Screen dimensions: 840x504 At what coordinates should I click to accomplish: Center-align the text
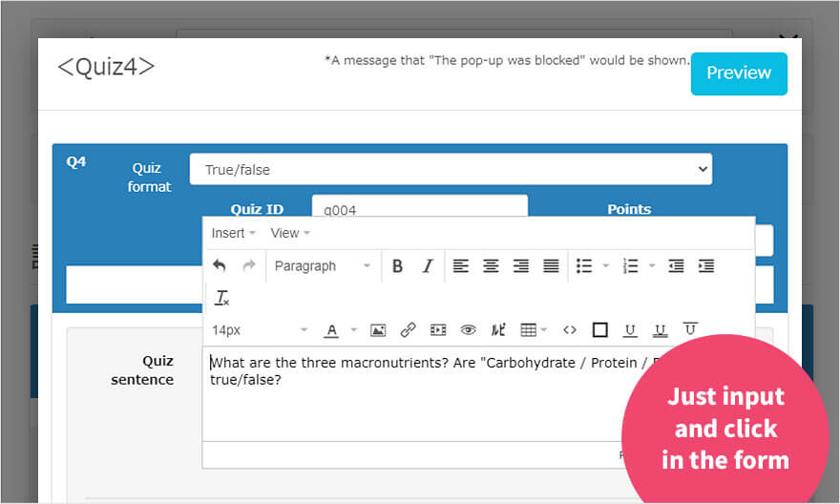[491, 266]
